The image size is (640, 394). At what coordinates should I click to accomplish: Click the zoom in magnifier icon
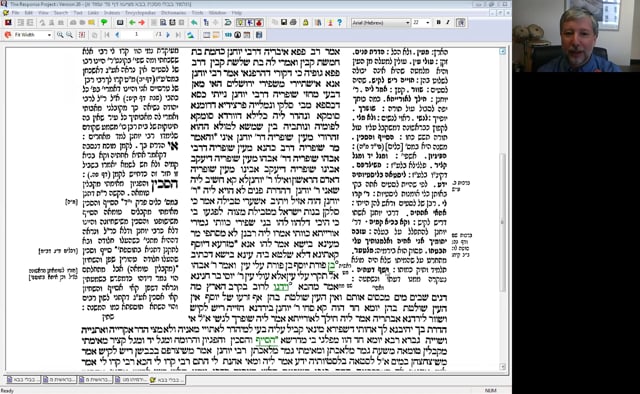tap(60, 35)
